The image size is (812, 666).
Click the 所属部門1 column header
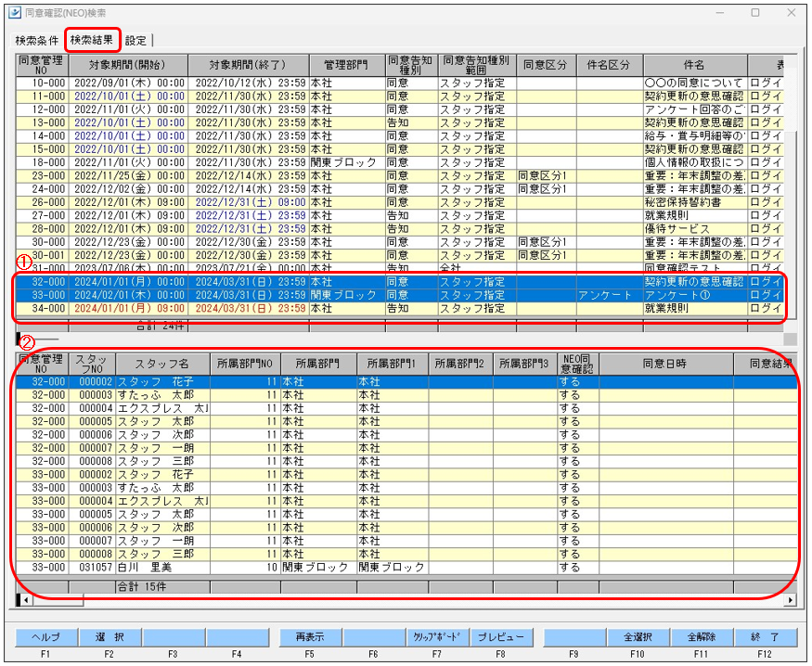coord(393,365)
